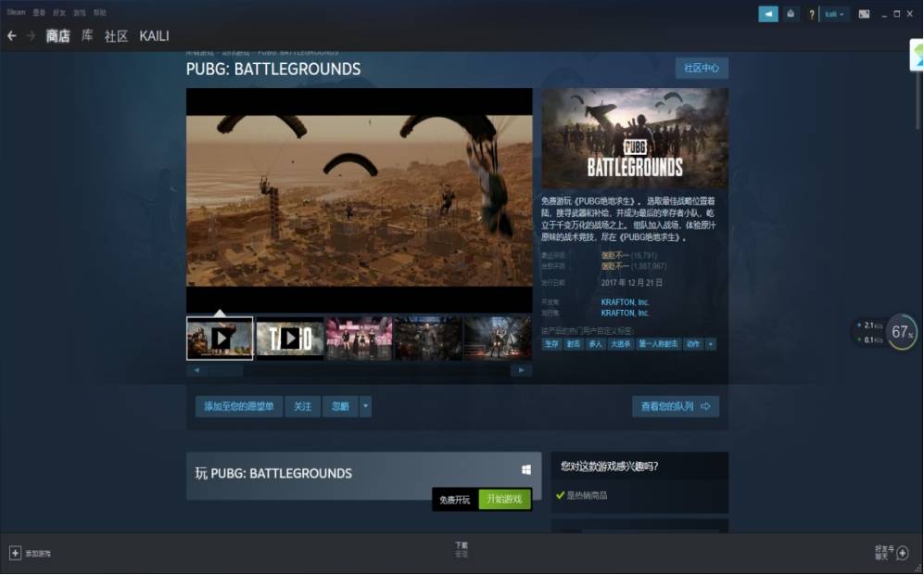
Task: Select the pink stage screenshot thumbnail
Action: tap(359, 339)
